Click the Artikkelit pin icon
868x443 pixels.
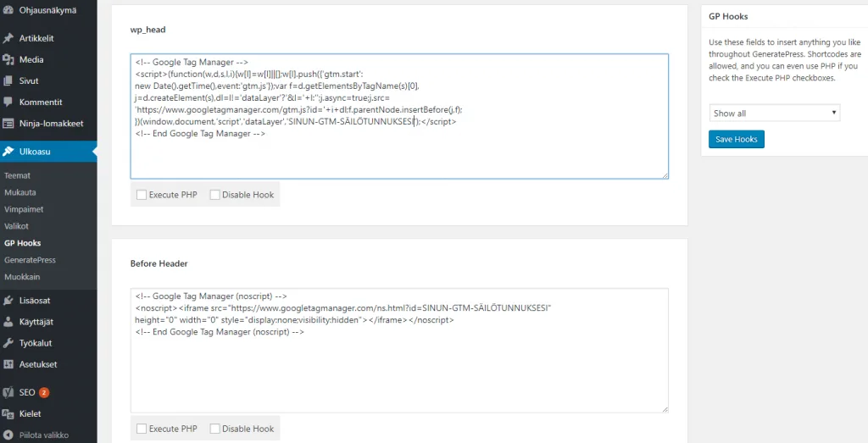8,38
